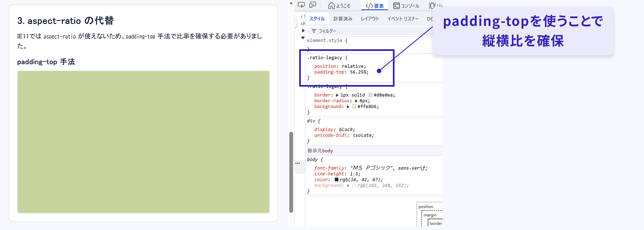The image size is (644, 230).
Task: Click the フィルター styles filter field
Action: point(370,31)
